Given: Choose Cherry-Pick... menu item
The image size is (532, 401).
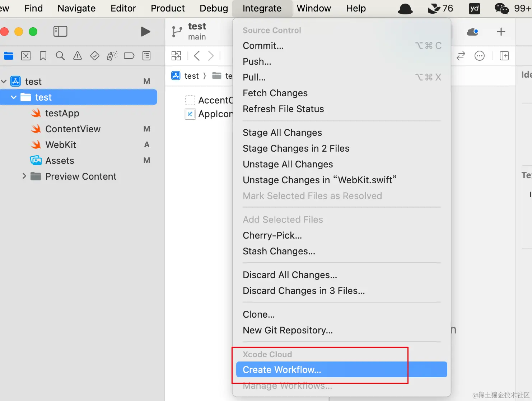Looking at the screenshot, I should pyautogui.click(x=342, y=235).
